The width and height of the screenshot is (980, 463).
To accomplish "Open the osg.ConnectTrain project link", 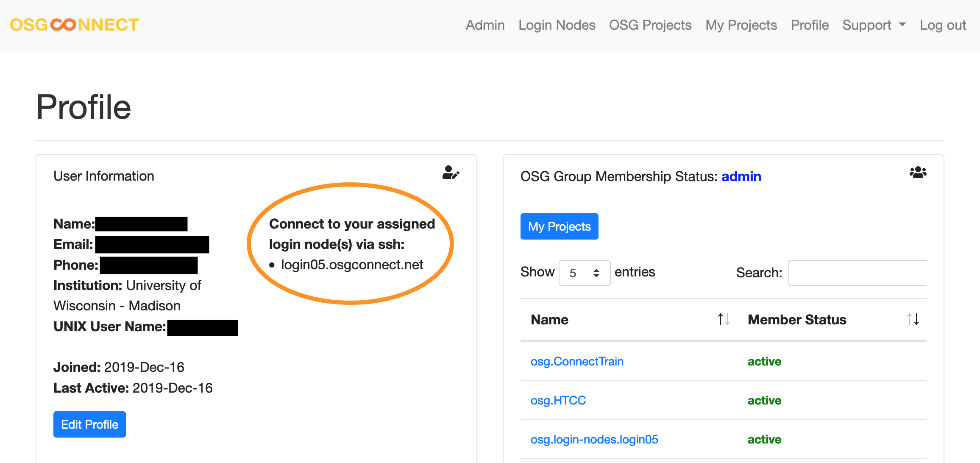I will (x=577, y=361).
